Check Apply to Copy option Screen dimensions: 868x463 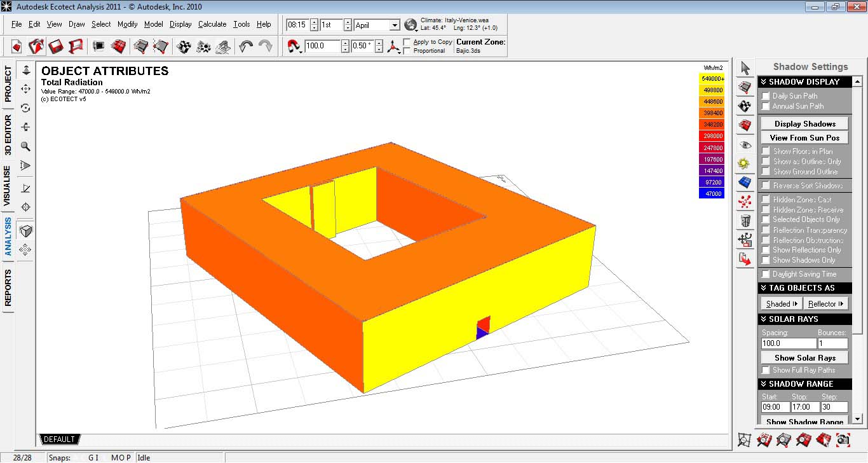[x=407, y=42]
